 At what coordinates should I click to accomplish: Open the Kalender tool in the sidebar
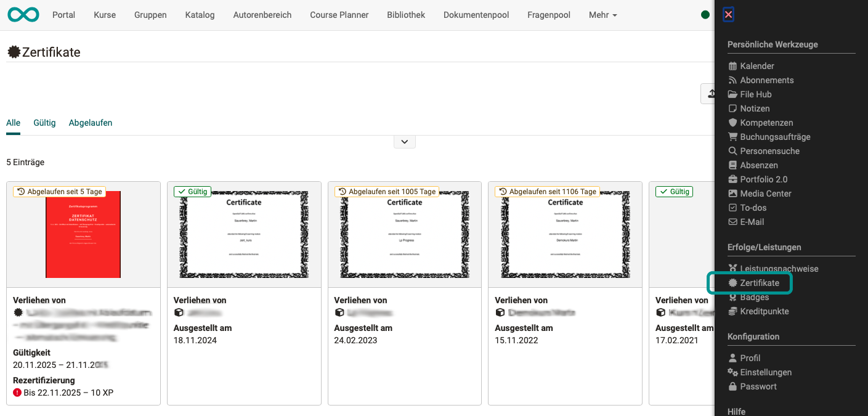point(756,65)
